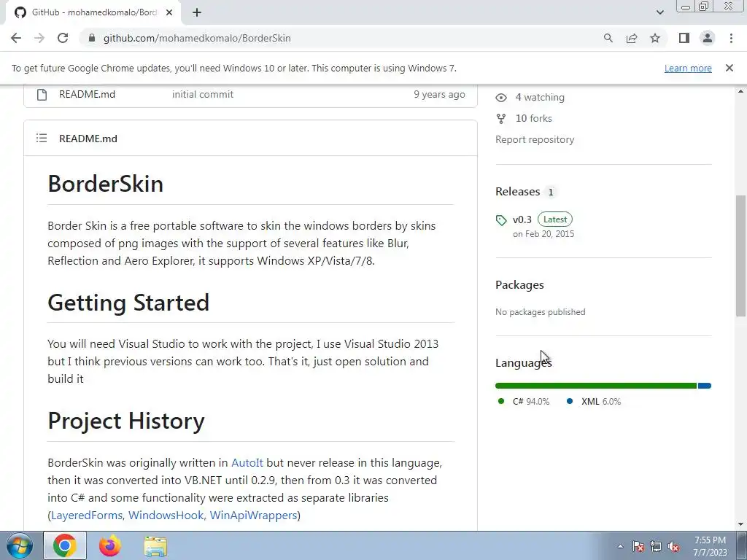
Task: Click the page vertical scrollbar thumb
Action: point(740,256)
